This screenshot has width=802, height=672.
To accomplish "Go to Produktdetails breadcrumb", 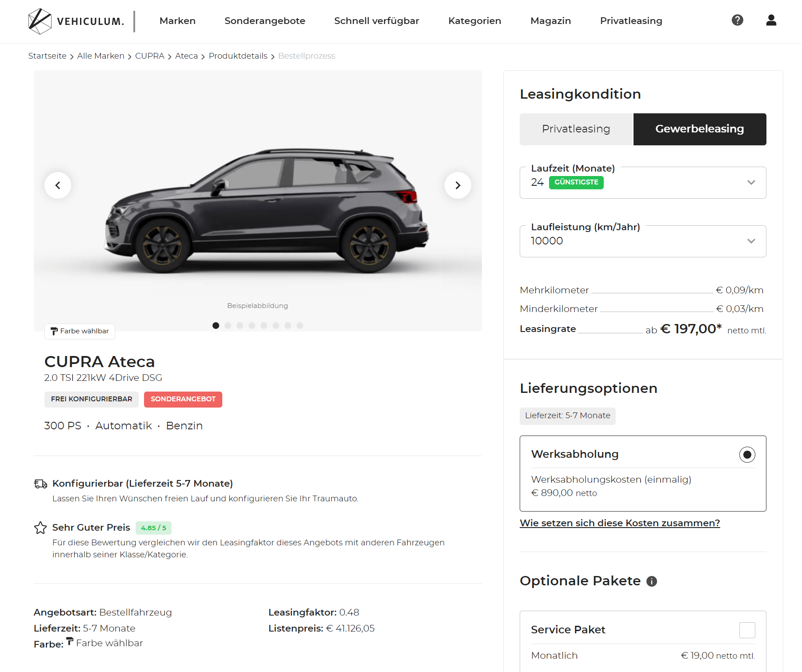I will [238, 56].
